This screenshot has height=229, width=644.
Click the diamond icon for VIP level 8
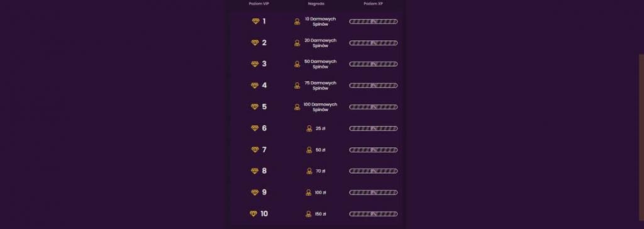click(255, 171)
